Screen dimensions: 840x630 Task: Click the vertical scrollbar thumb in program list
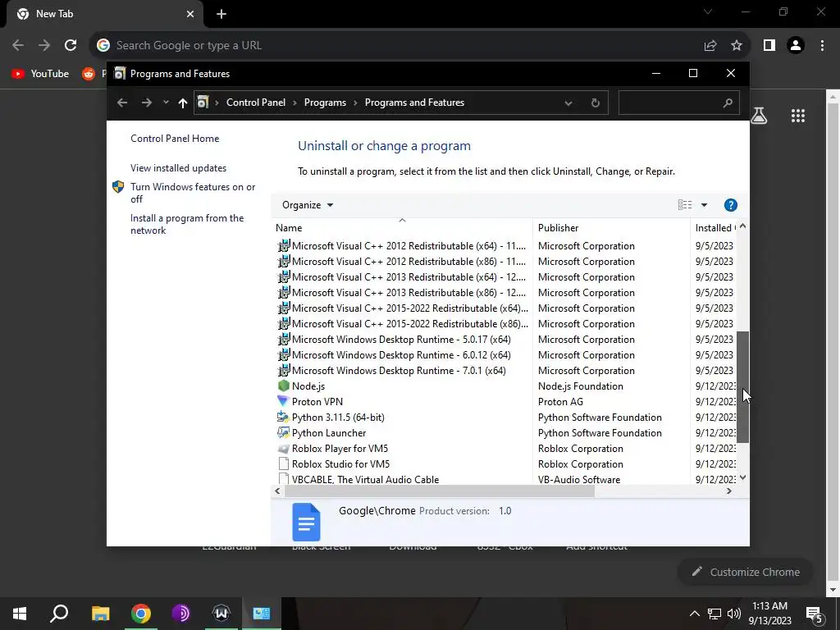(x=742, y=387)
